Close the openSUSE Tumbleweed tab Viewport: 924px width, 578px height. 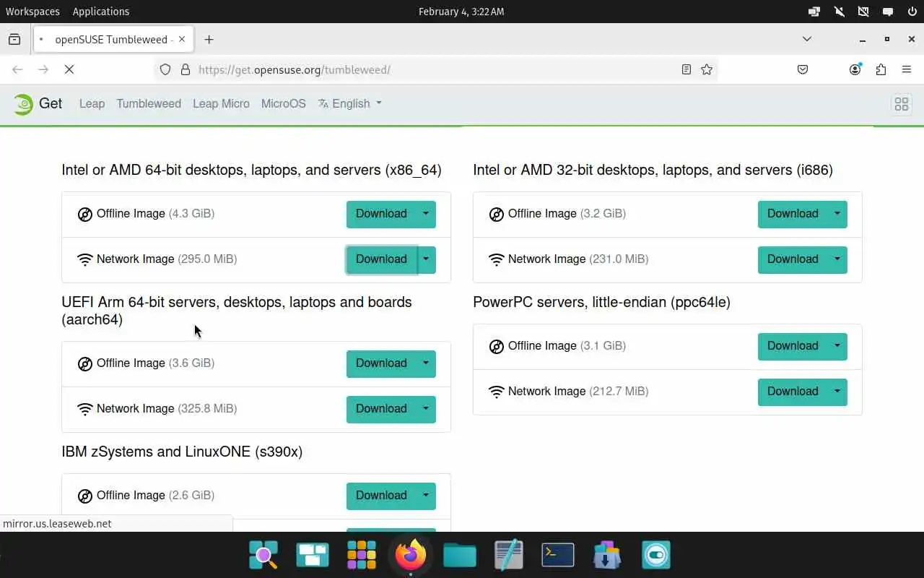click(x=182, y=39)
